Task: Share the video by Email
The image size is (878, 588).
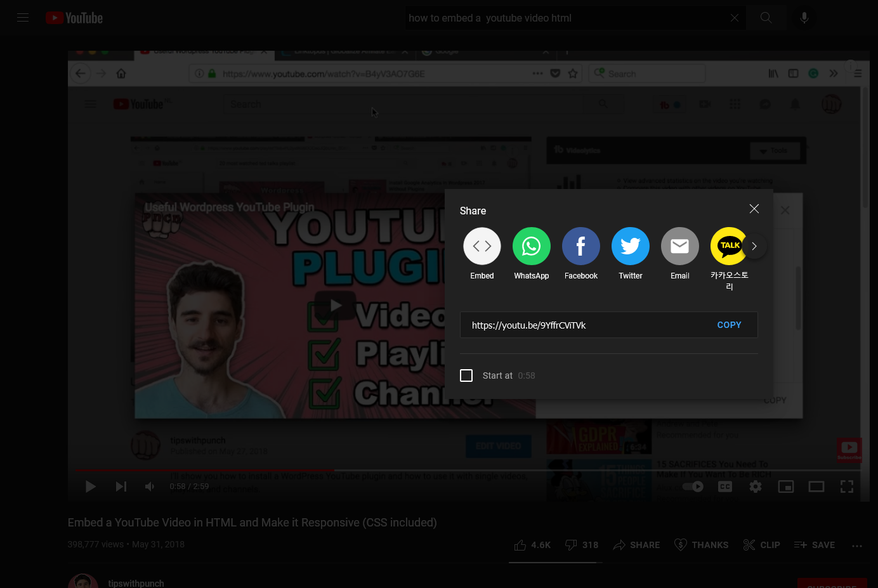Action: click(680, 246)
